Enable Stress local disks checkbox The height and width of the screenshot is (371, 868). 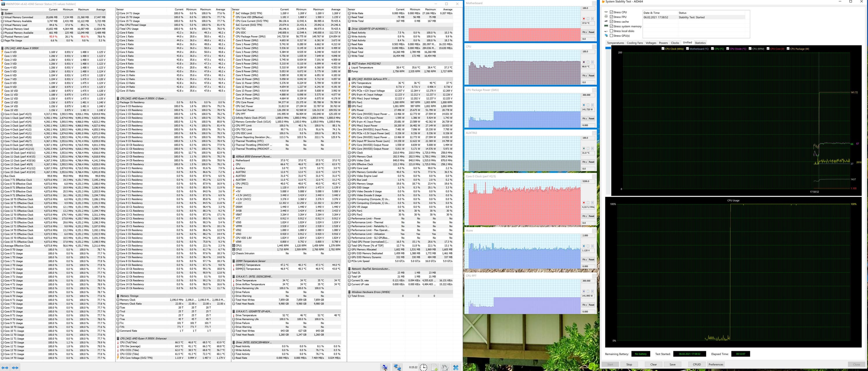click(x=611, y=31)
